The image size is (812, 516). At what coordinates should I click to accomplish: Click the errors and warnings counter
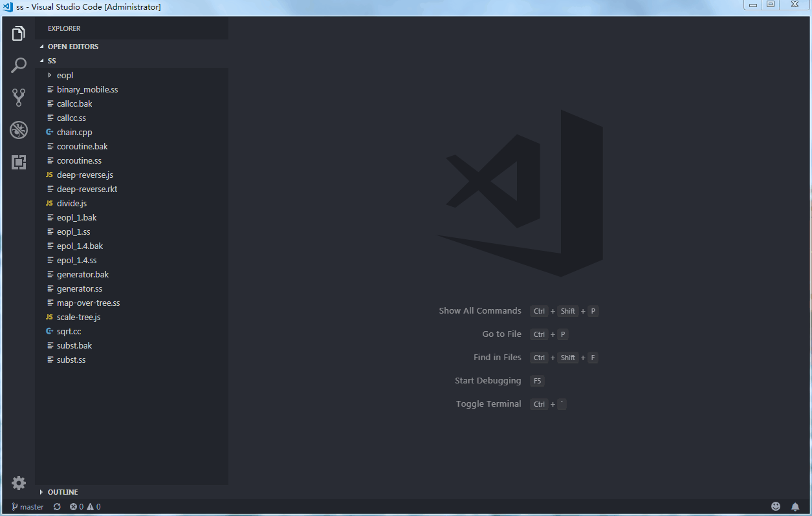pos(85,506)
